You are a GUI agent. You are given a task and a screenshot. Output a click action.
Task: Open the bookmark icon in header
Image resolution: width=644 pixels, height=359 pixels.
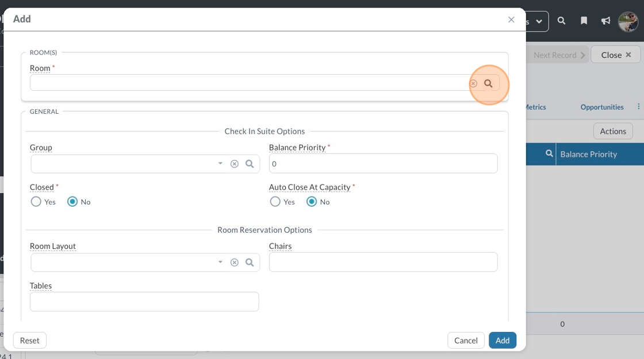pyautogui.click(x=584, y=21)
